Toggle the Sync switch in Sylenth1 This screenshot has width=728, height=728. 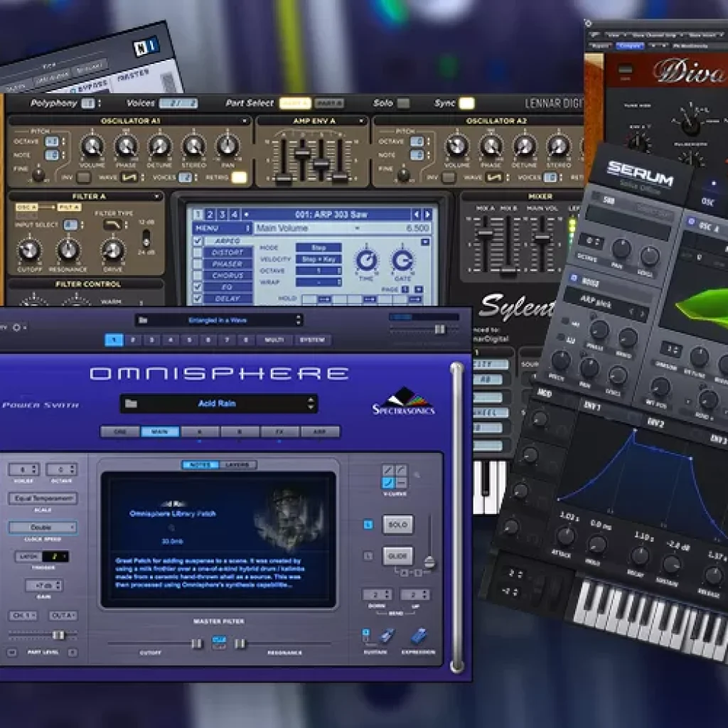tap(466, 104)
